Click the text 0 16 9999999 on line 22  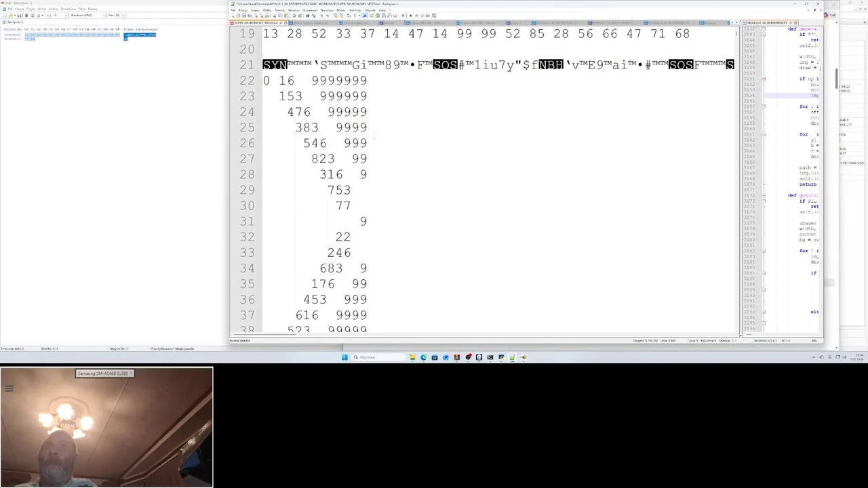point(315,80)
